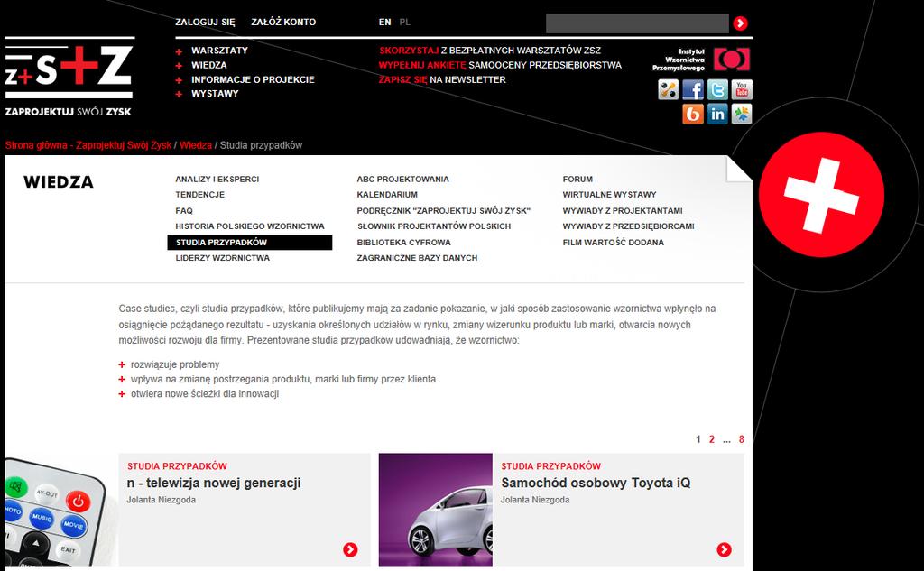Go to pagination page 1
Image resolution: width=924 pixels, height=571 pixels.
(x=698, y=439)
